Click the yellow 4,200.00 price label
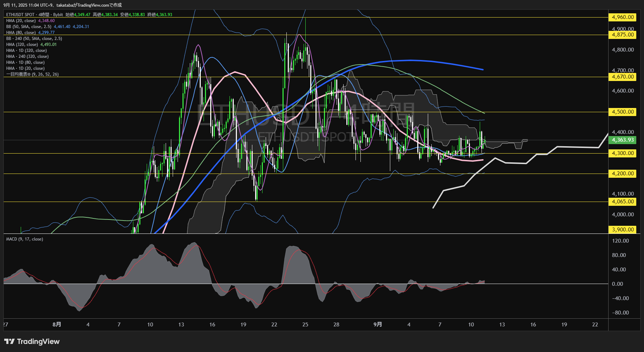Screen dimensions: 644x352 623,174
